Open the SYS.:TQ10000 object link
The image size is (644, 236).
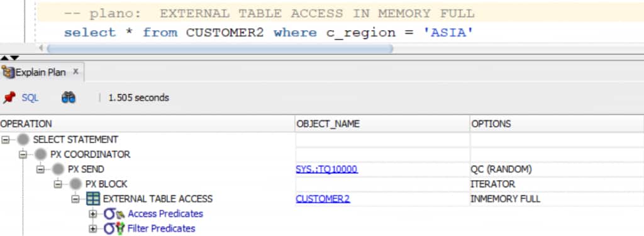(327, 169)
